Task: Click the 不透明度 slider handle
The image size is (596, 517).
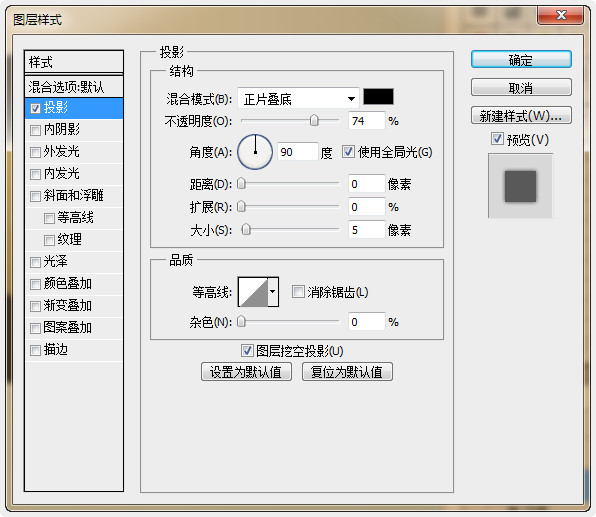Action: click(314, 121)
